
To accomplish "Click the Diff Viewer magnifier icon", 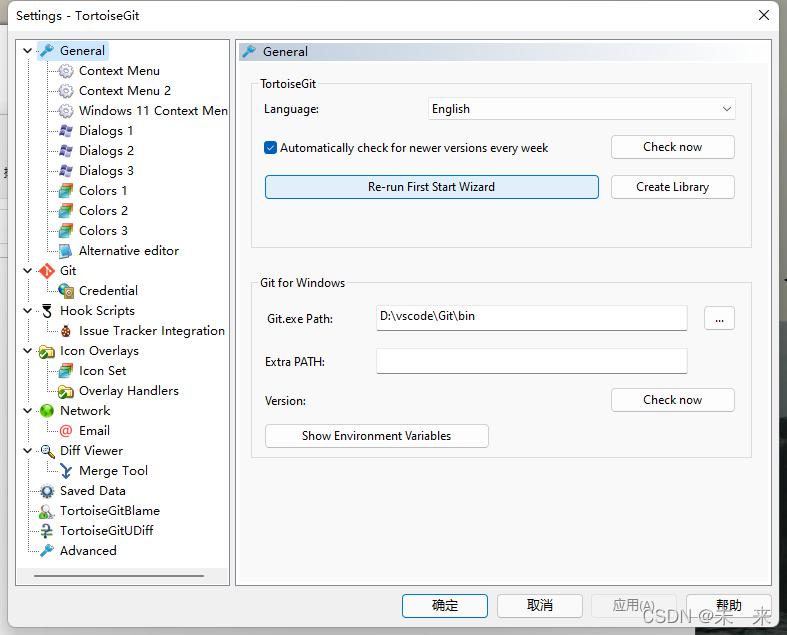I will [x=47, y=451].
